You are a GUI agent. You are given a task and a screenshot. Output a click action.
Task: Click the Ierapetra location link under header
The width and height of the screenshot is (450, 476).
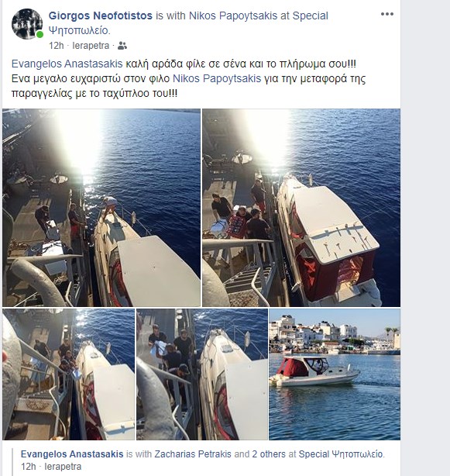(91, 46)
